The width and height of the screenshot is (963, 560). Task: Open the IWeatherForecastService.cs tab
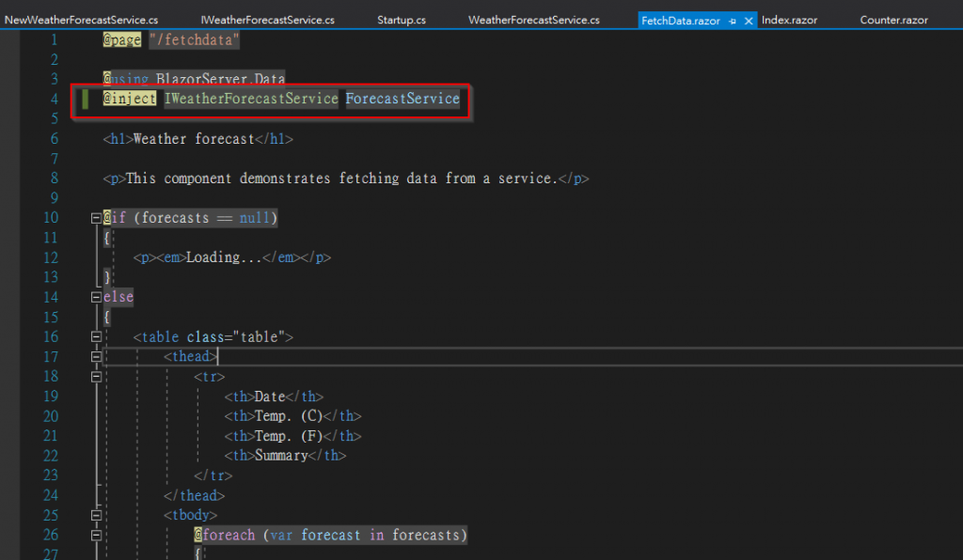click(x=268, y=21)
